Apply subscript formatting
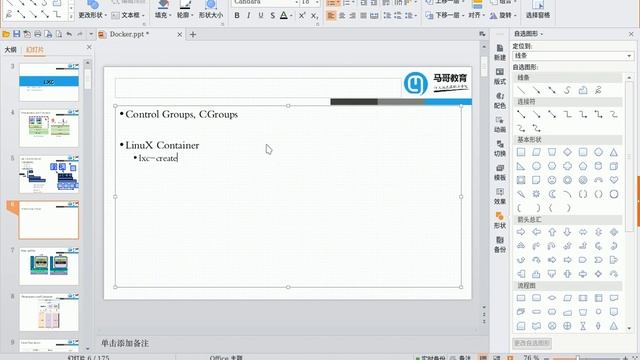 [x=314, y=16]
